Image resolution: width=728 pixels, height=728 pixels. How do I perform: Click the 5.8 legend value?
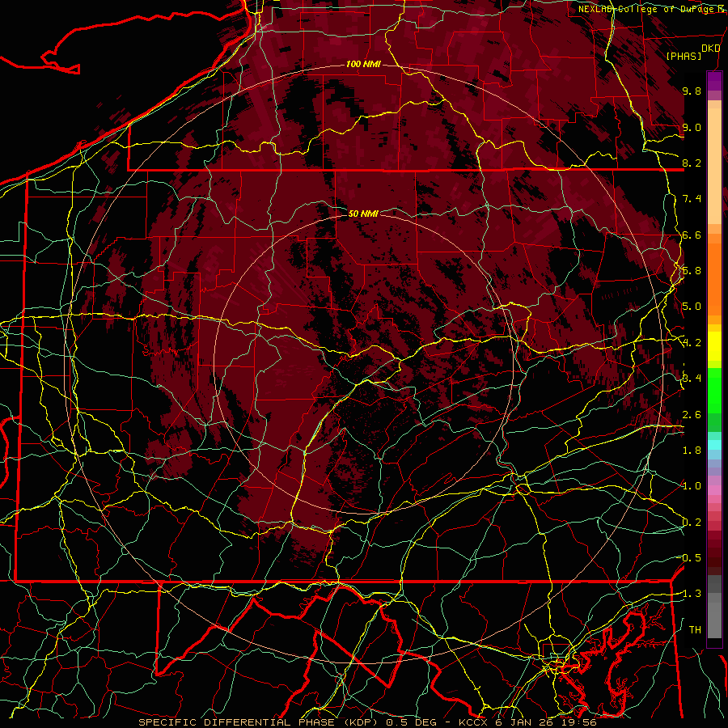692,271
